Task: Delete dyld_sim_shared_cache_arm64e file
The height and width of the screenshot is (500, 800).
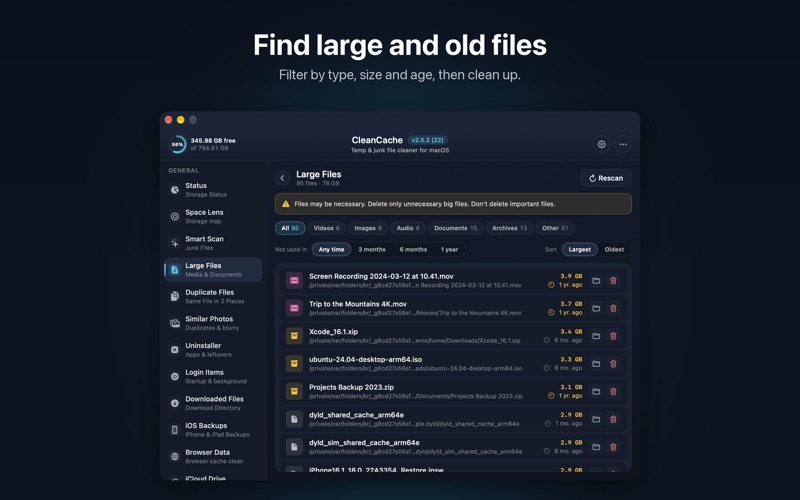Action: click(x=613, y=447)
